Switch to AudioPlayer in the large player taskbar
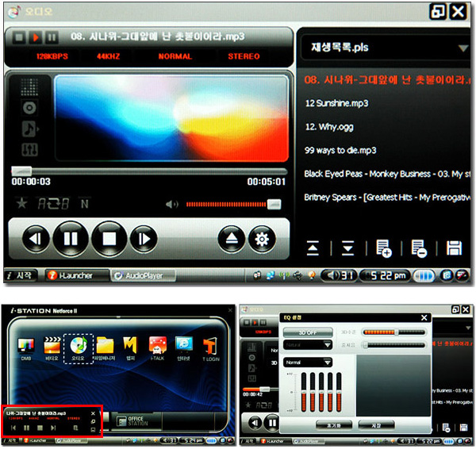The width and height of the screenshot is (476, 449). point(143,275)
